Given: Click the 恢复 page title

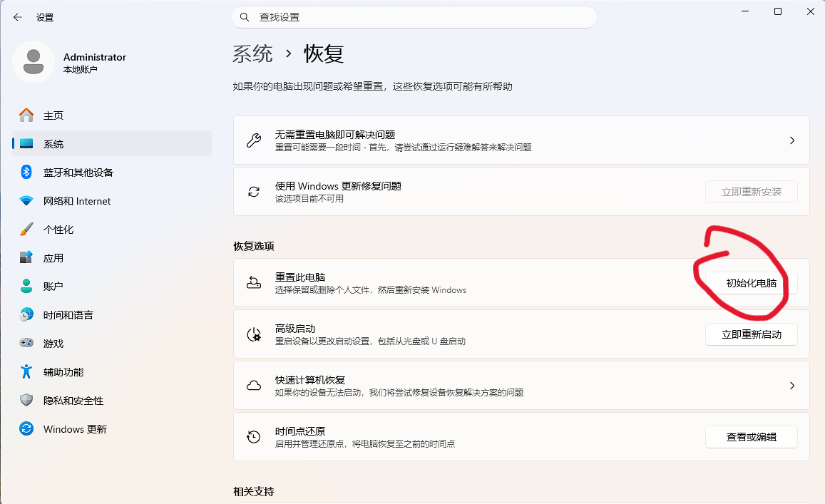Looking at the screenshot, I should tap(324, 53).
